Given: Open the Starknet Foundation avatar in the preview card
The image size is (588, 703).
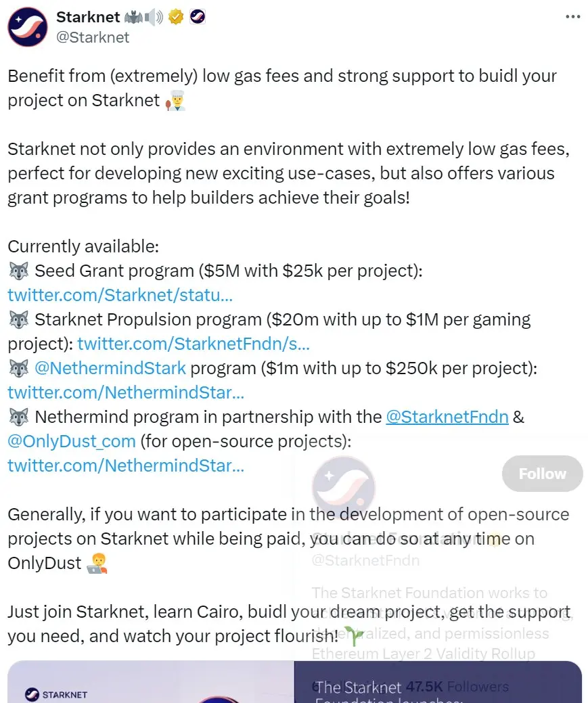Looking at the screenshot, I should (343, 486).
